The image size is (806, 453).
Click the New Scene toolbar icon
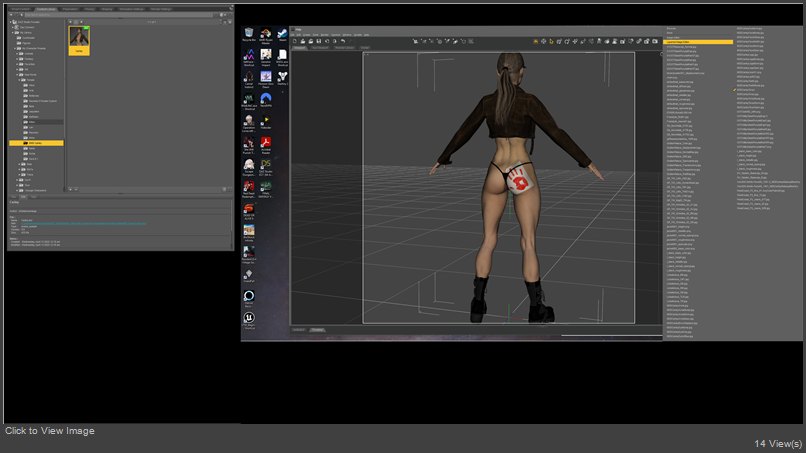[295, 41]
